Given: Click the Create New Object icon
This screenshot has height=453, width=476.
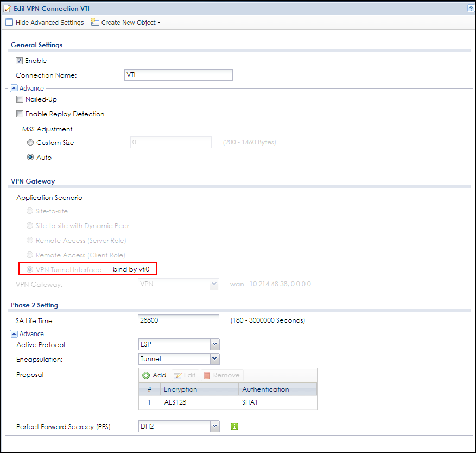Looking at the screenshot, I should (x=95, y=23).
